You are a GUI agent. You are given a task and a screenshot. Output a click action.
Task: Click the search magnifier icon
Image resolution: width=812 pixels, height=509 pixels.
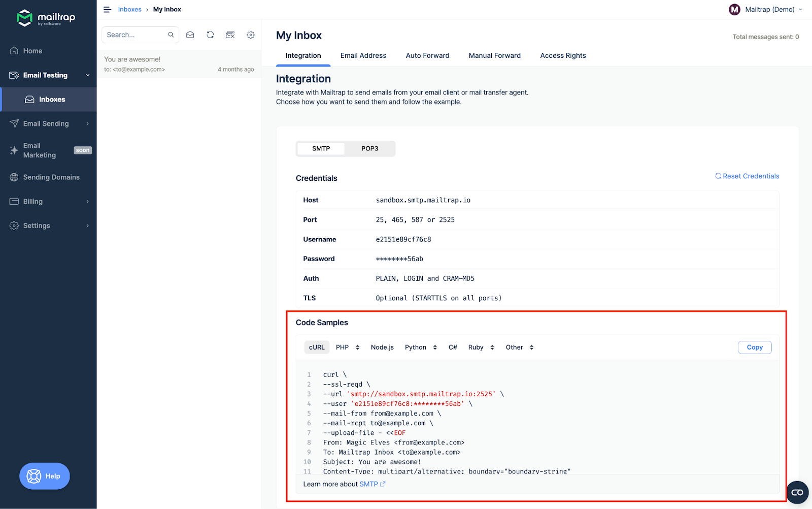click(171, 35)
